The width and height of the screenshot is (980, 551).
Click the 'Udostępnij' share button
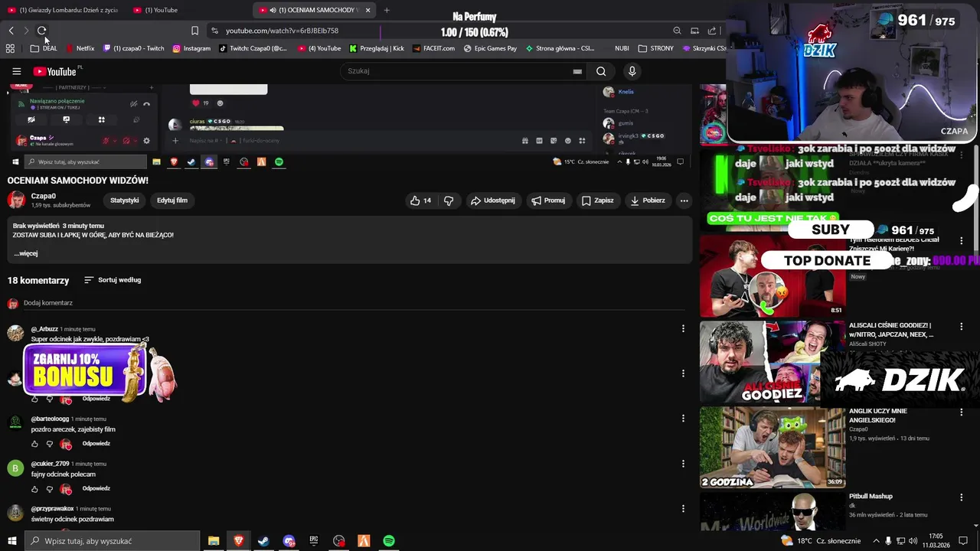(x=492, y=201)
